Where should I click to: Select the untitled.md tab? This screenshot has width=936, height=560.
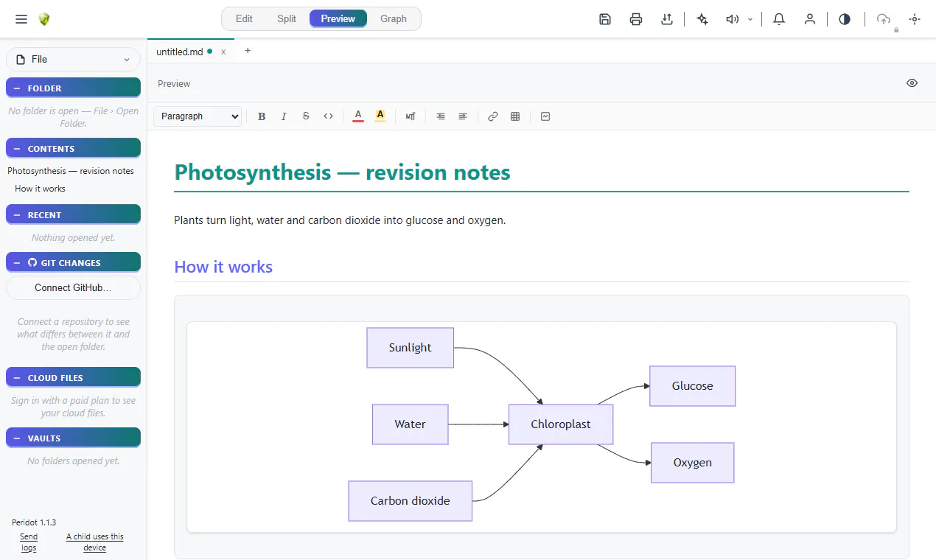pos(180,52)
